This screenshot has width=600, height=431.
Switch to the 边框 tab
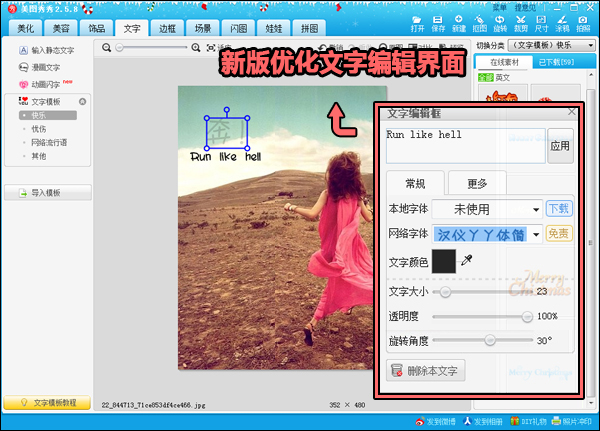point(167,28)
